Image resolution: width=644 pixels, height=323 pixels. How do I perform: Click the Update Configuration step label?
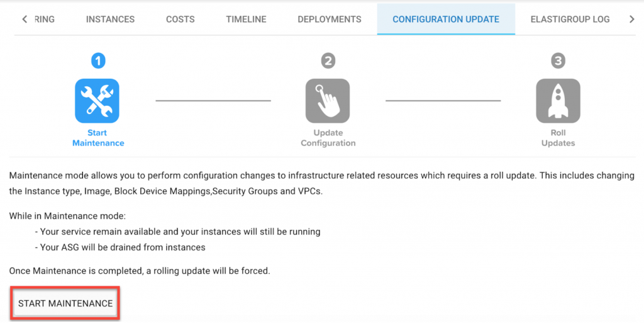click(x=328, y=138)
